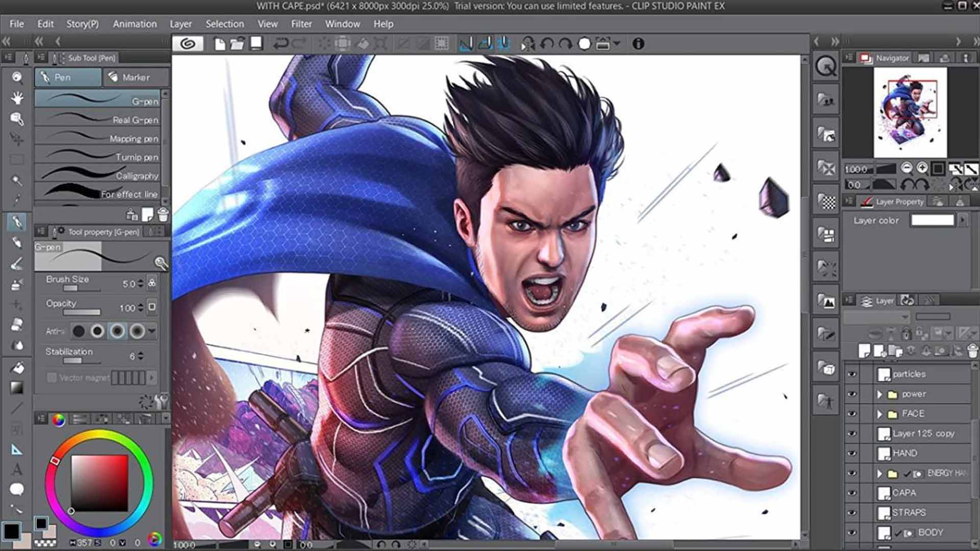Open the Filter menu
980x551 pixels.
(302, 23)
